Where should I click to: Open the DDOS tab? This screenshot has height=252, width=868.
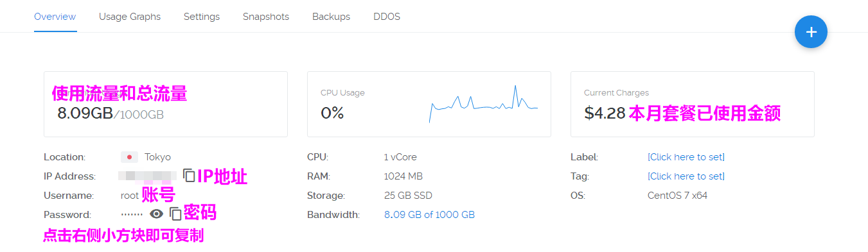pyautogui.click(x=387, y=17)
